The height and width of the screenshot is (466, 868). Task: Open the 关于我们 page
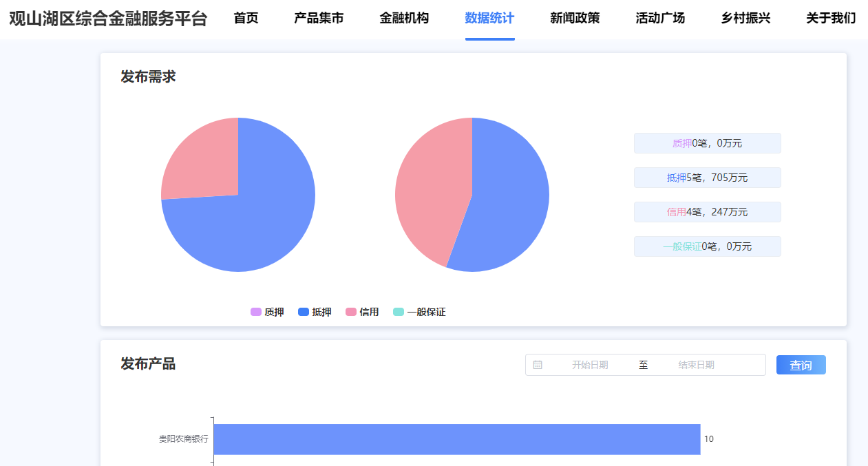pyautogui.click(x=831, y=19)
